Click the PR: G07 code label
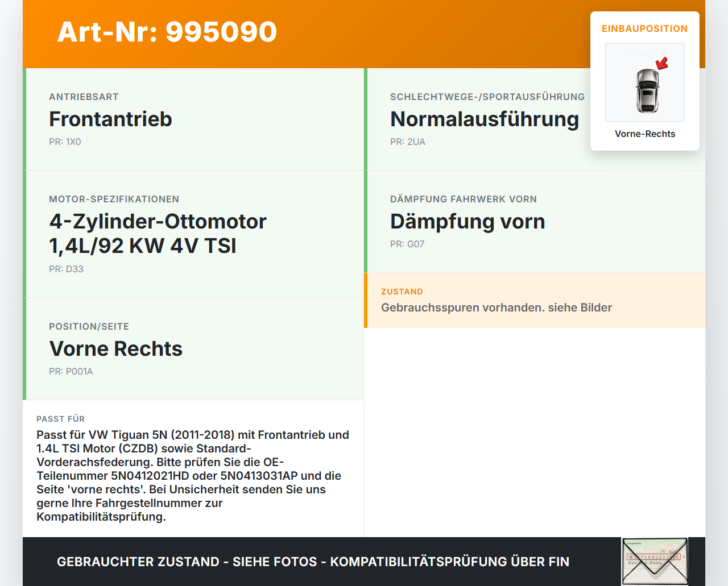This screenshot has width=728, height=586. 407,244
